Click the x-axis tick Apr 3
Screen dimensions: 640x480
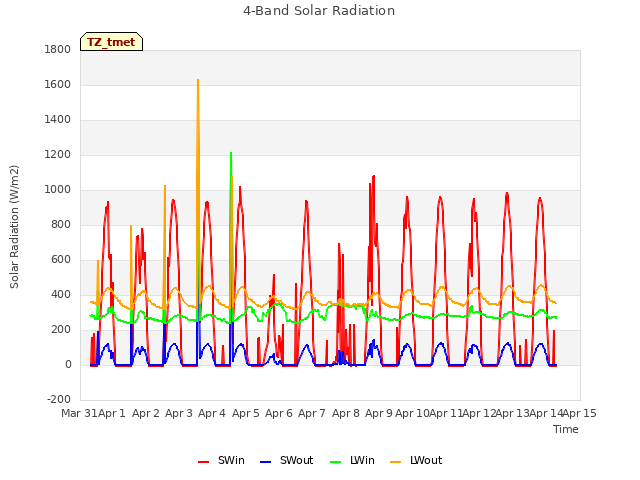(x=179, y=413)
